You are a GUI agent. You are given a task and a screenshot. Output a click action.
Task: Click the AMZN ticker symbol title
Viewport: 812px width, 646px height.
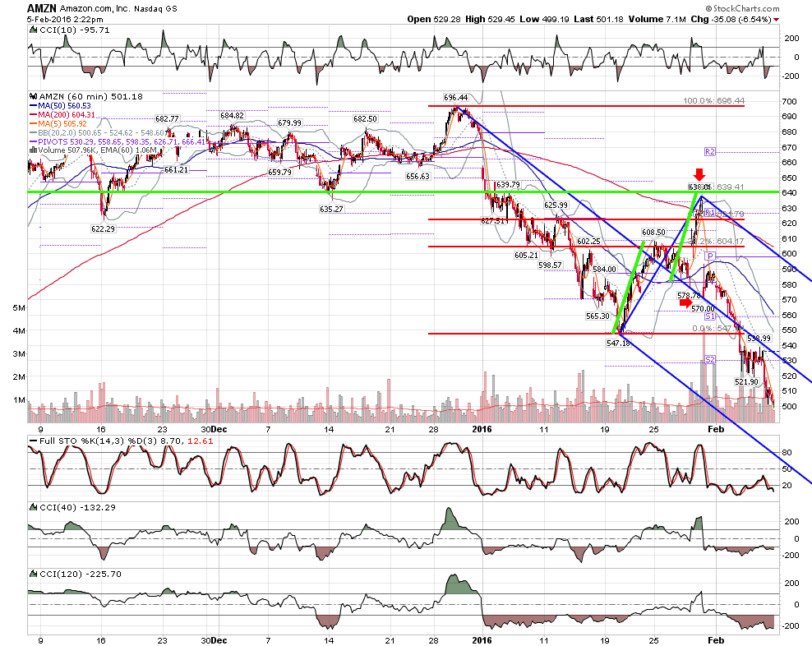pos(41,8)
